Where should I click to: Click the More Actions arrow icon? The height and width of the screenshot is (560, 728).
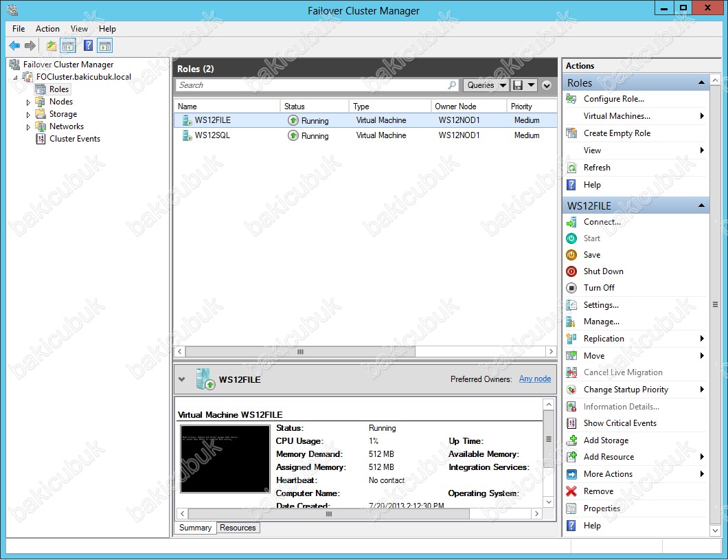point(571,474)
